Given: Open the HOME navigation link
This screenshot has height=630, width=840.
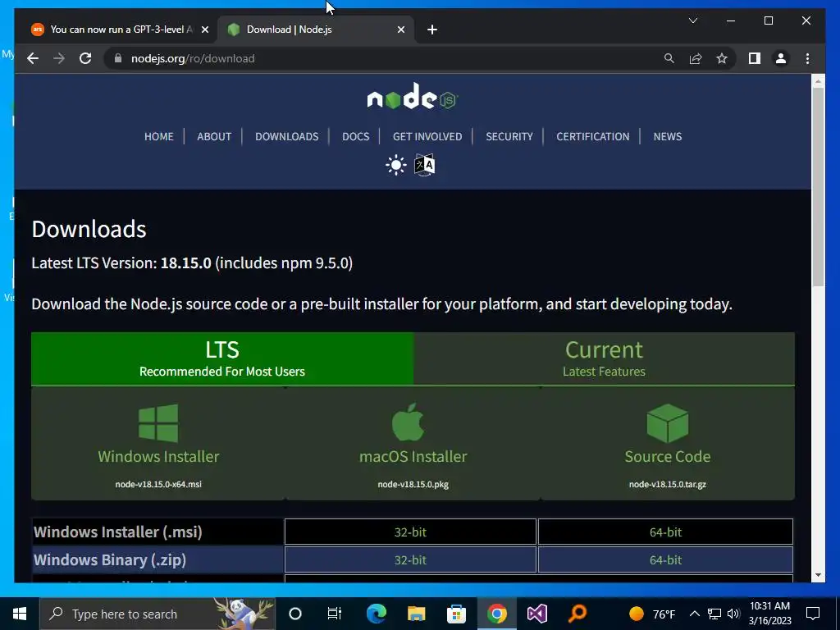Looking at the screenshot, I should click(158, 137).
